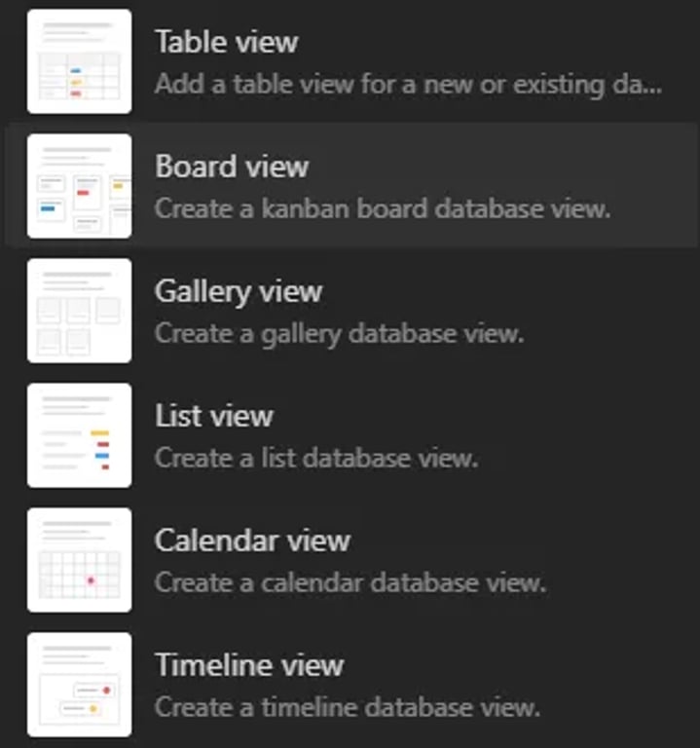
Task: Click 'Create a kanban board database view' text
Action: coord(383,208)
